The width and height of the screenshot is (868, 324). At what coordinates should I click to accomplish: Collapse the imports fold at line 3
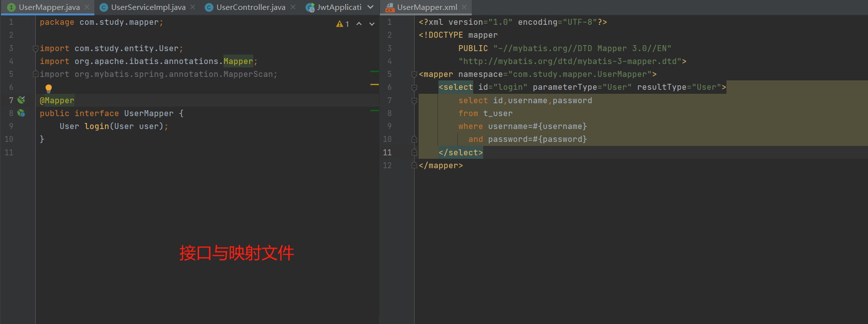click(x=36, y=49)
